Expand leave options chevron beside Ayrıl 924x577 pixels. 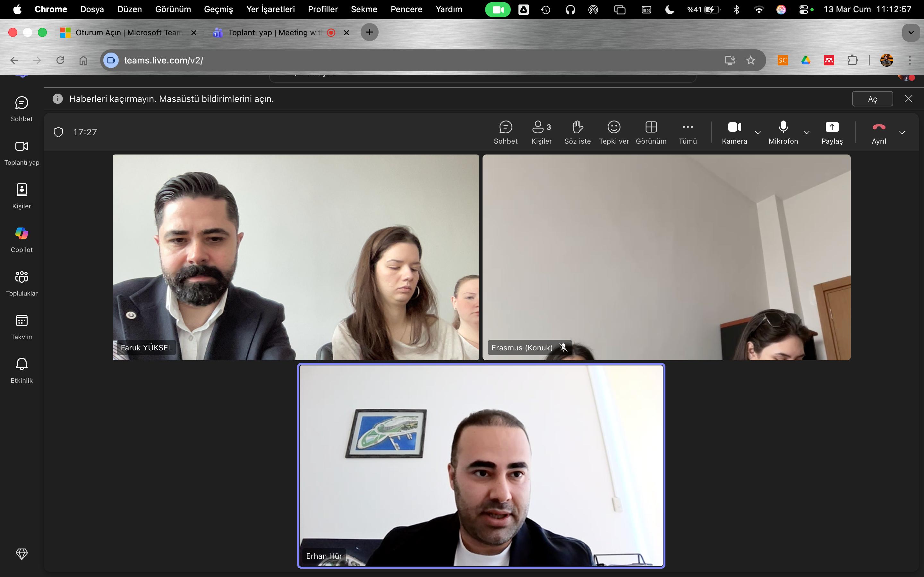point(902,132)
